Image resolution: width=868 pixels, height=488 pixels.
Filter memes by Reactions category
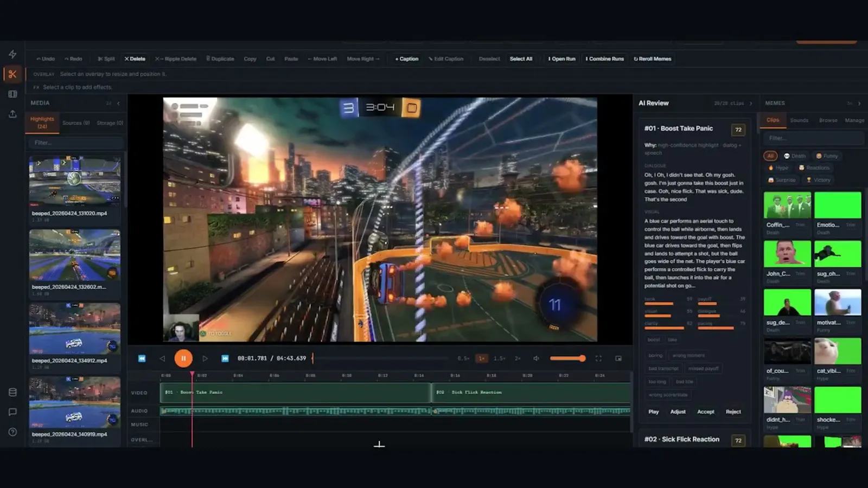tap(814, 168)
